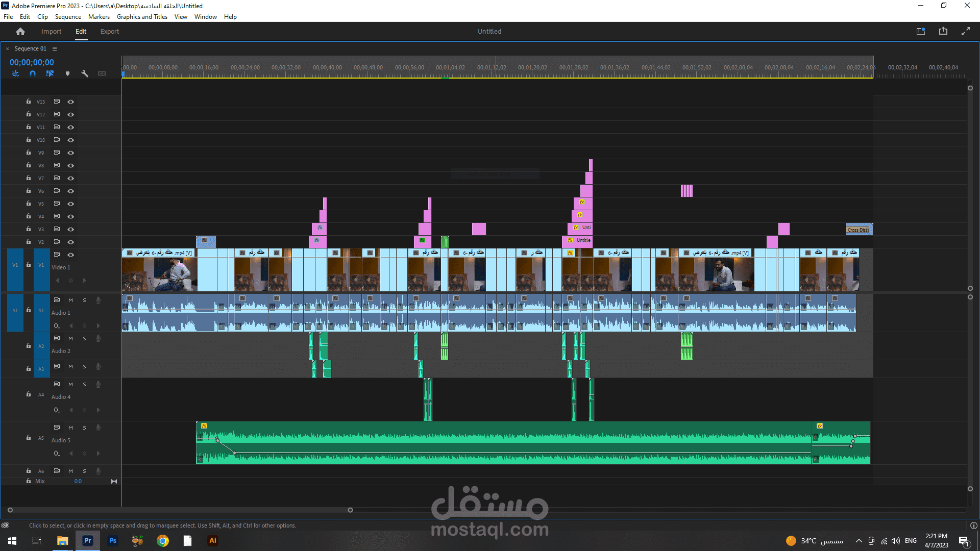
Task: Switch to the Export tab
Action: pyautogui.click(x=110, y=32)
